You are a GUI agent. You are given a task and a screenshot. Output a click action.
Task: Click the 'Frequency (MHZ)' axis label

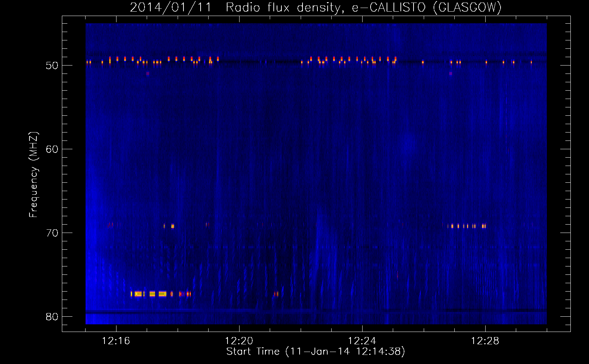point(33,175)
